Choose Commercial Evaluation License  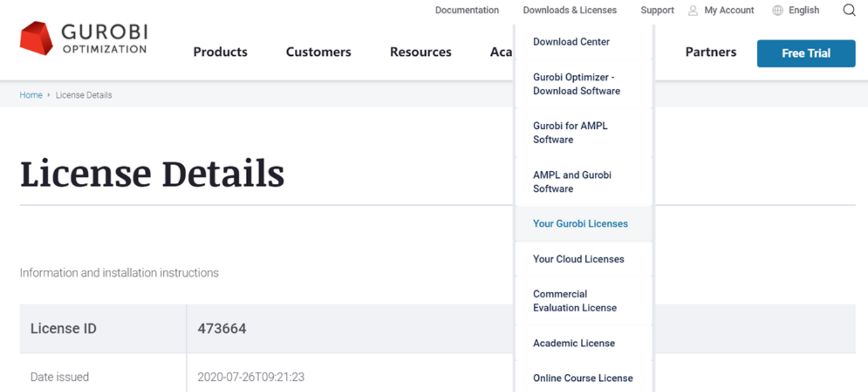click(x=584, y=301)
